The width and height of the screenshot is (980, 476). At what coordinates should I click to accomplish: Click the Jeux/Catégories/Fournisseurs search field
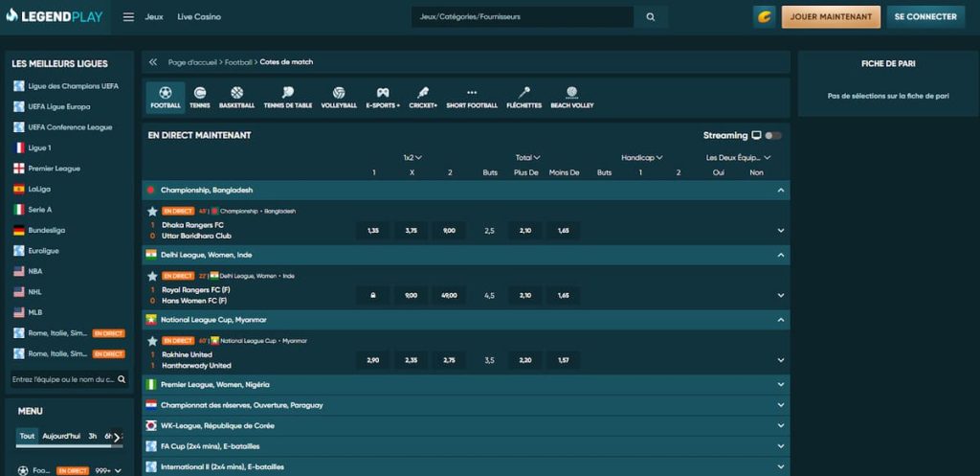523,17
